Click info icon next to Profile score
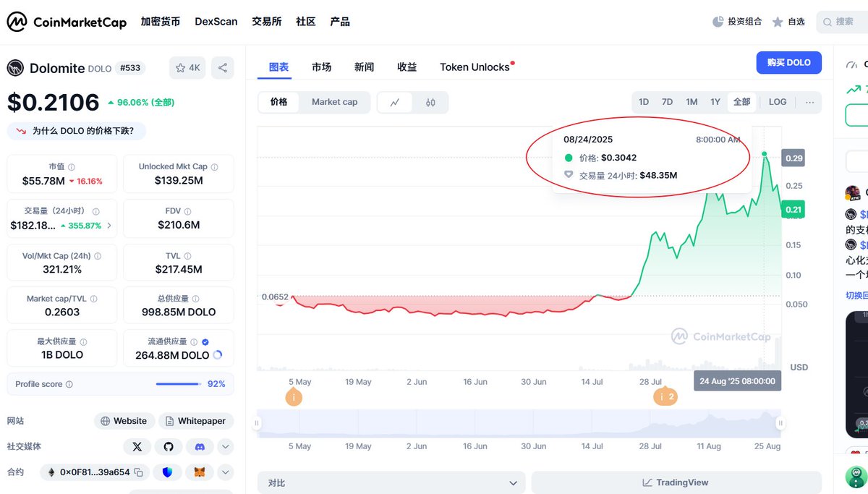 69,384
